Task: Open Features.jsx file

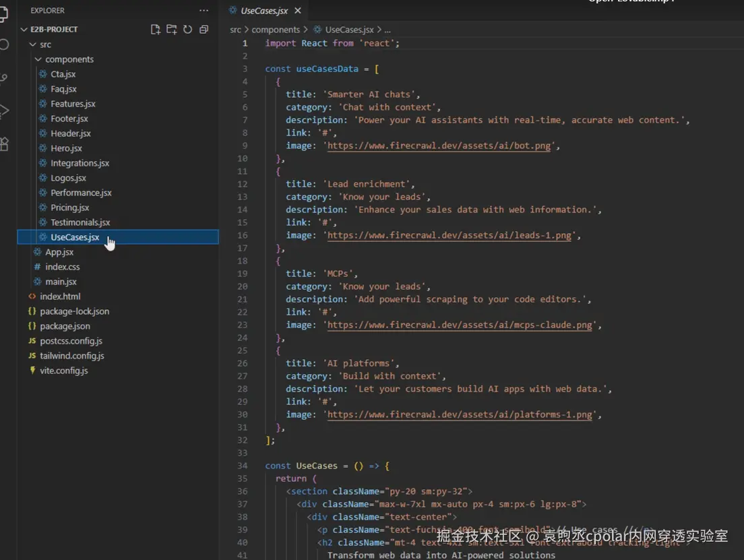Action: pos(73,104)
